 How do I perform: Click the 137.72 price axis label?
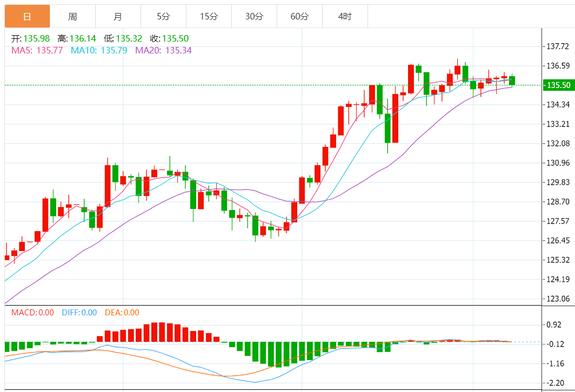558,46
